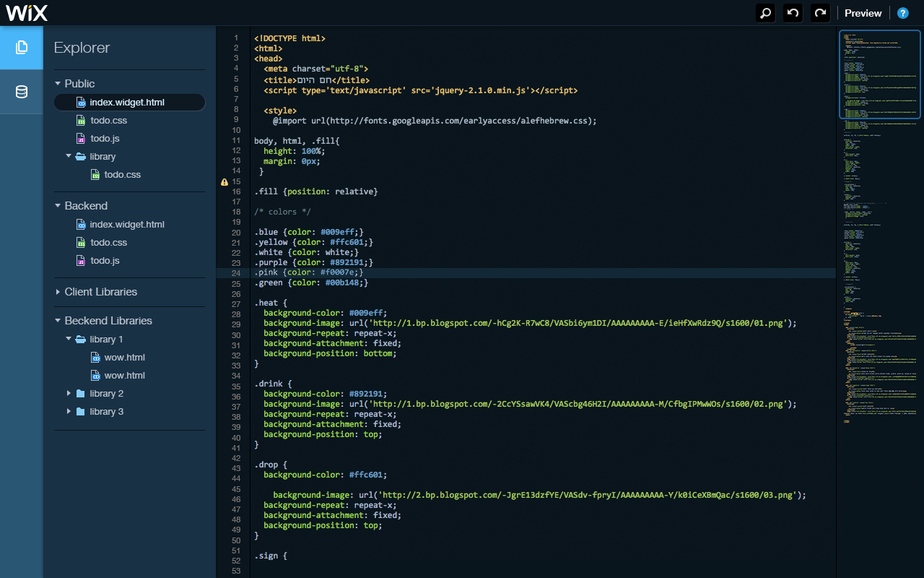Click the .heat selector line
Image resolution: width=924 pixels, height=578 pixels.
coord(271,303)
